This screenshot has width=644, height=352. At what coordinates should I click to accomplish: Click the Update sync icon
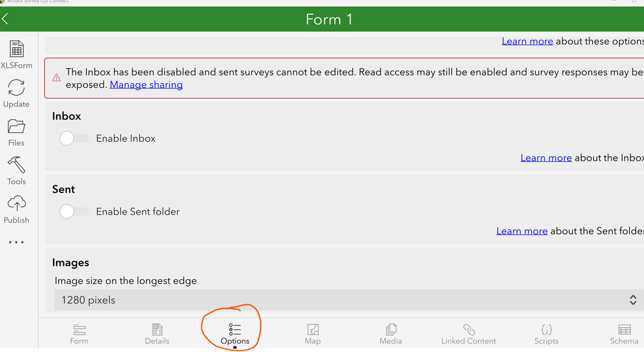(x=16, y=88)
